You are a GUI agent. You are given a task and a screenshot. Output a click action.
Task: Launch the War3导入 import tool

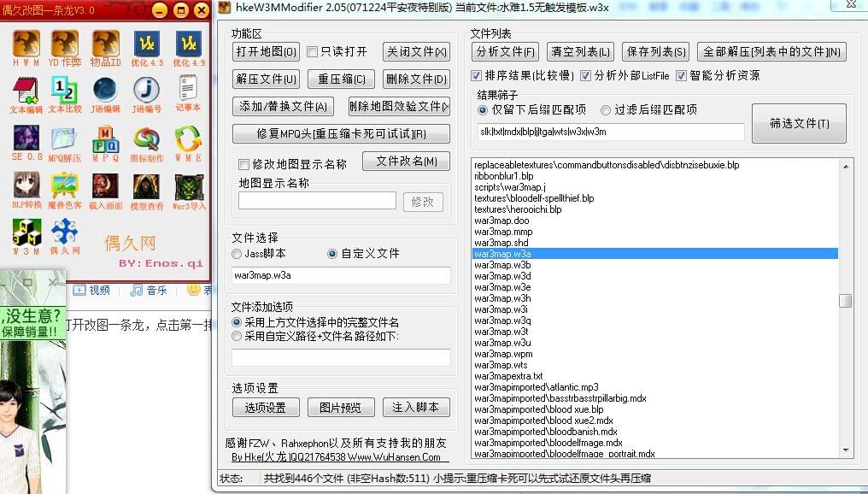tap(189, 186)
